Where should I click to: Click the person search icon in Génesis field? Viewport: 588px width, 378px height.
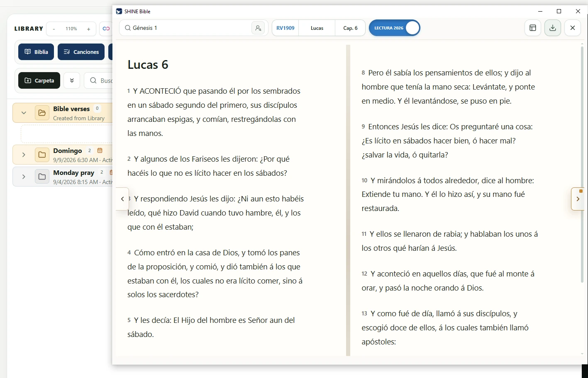point(258,28)
